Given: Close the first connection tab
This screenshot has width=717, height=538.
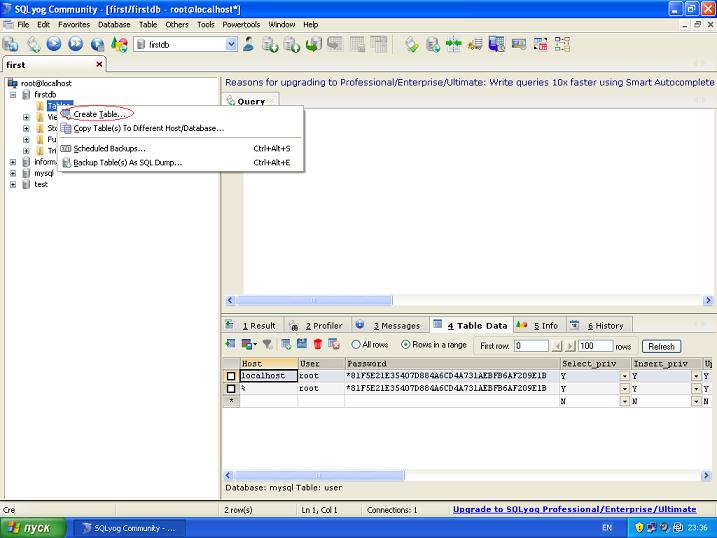Looking at the screenshot, I should [99, 64].
